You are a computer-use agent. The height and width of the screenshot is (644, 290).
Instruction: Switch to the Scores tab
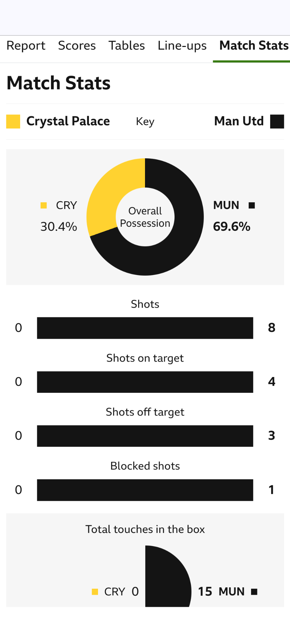[x=77, y=46]
